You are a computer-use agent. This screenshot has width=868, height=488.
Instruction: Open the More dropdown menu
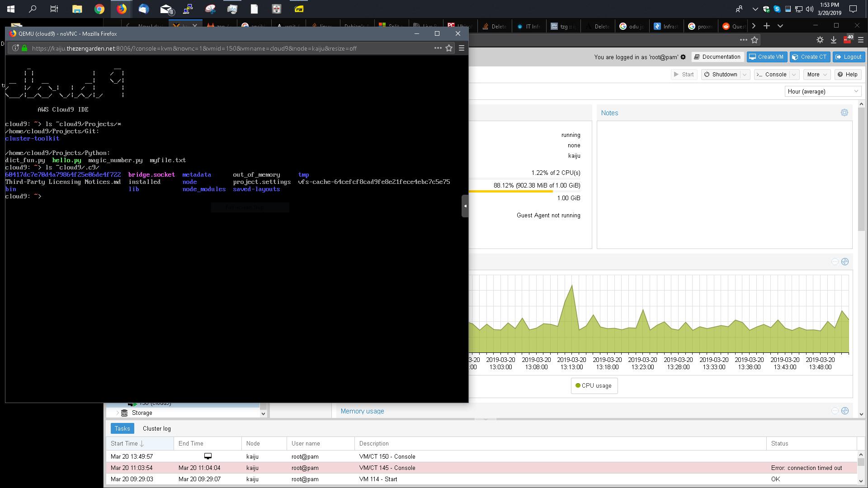point(817,75)
